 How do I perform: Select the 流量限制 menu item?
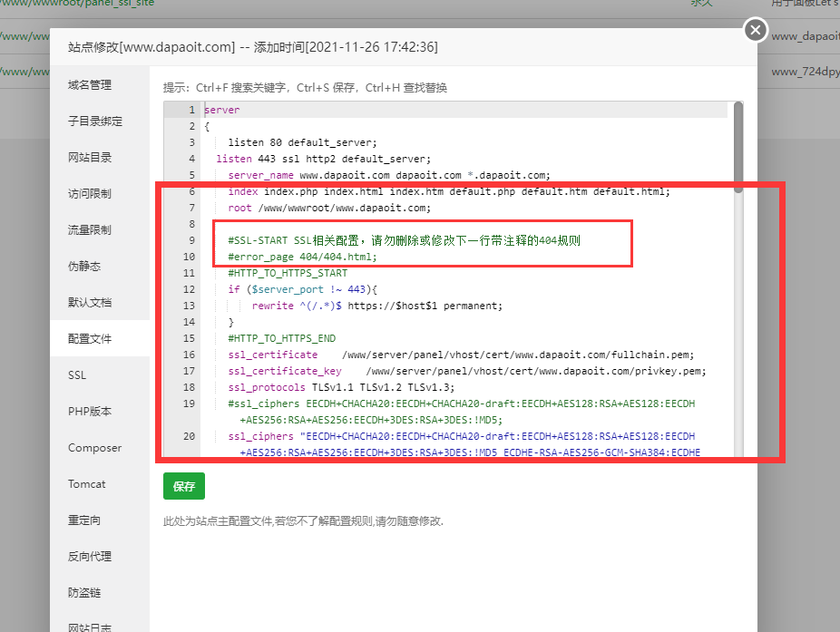point(90,230)
